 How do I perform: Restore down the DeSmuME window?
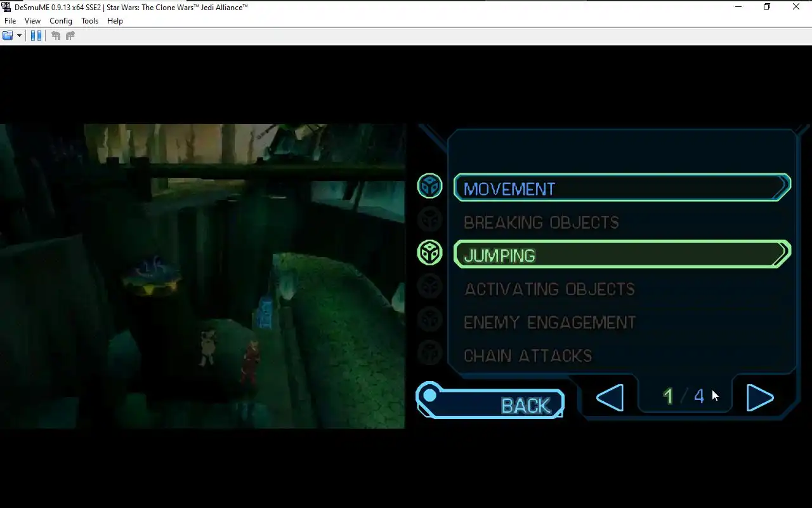pos(767,7)
